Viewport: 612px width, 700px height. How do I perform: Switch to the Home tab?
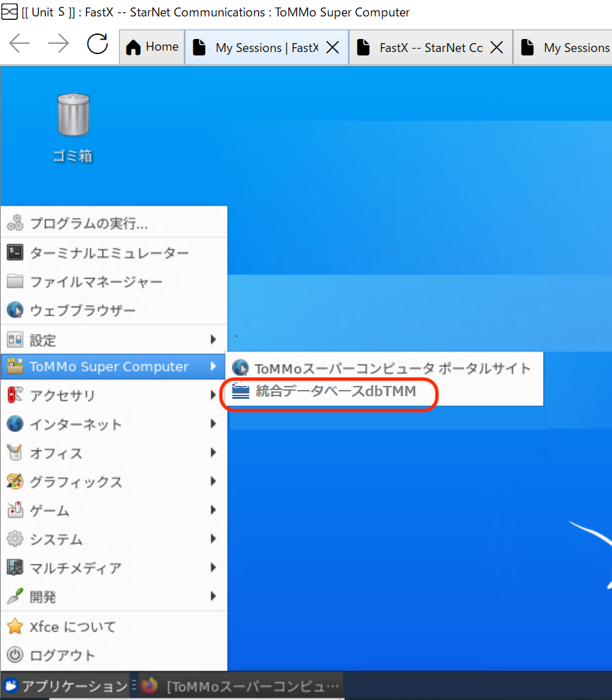pos(152,47)
